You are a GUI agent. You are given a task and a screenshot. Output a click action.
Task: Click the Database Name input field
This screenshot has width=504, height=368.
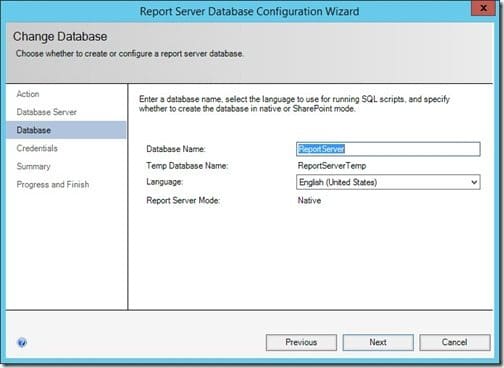[x=388, y=149]
